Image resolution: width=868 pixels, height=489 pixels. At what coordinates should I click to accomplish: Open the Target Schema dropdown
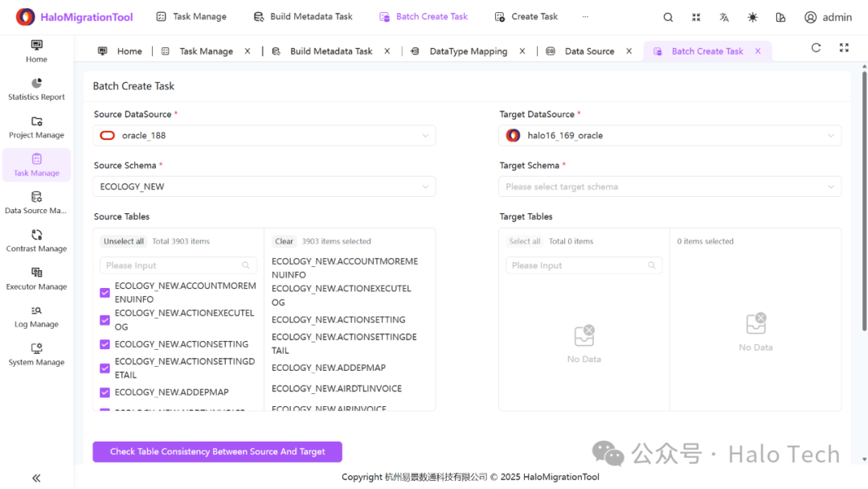tap(669, 187)
